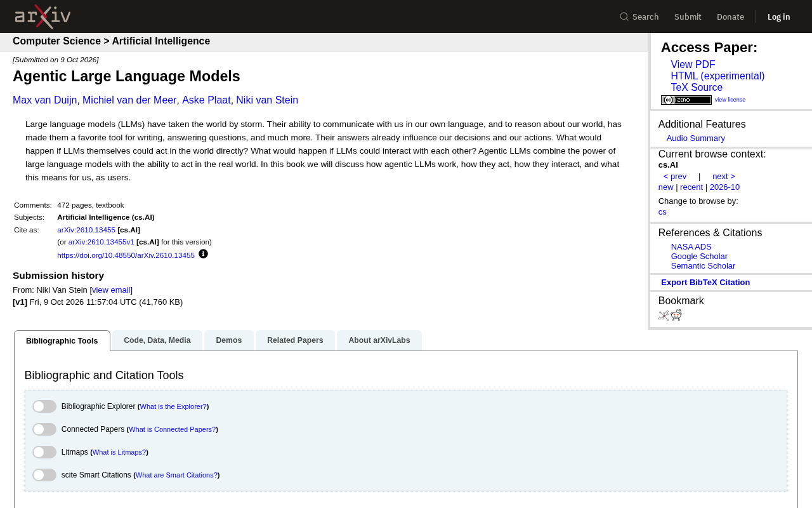Browse new cs.AI submissions
812x508 pixels.
[x=666, y=187]
